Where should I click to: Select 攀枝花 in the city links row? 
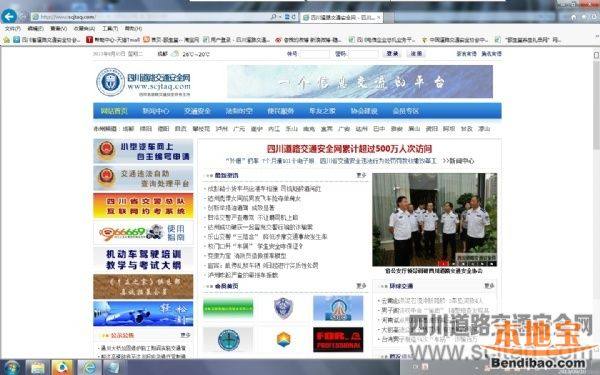[x=201, y=129]
